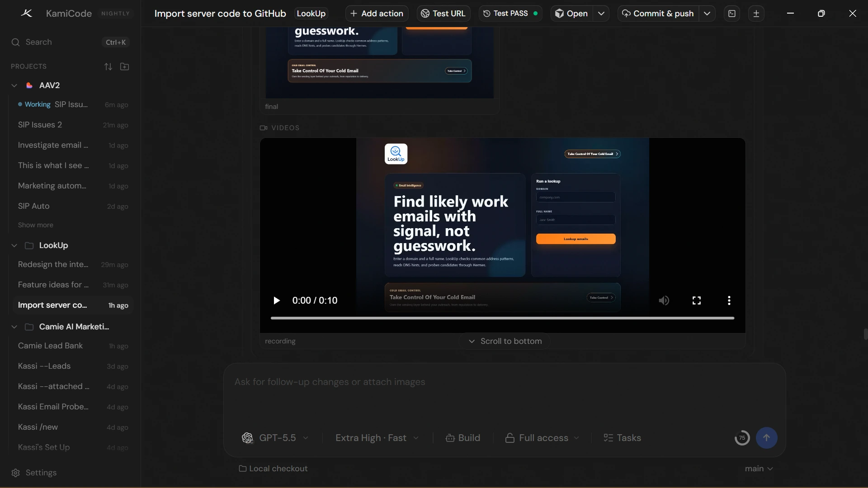Screen dimensions: 868x488
Task: Click the search magnifier icon in sidebar
Action: (15, 42)
